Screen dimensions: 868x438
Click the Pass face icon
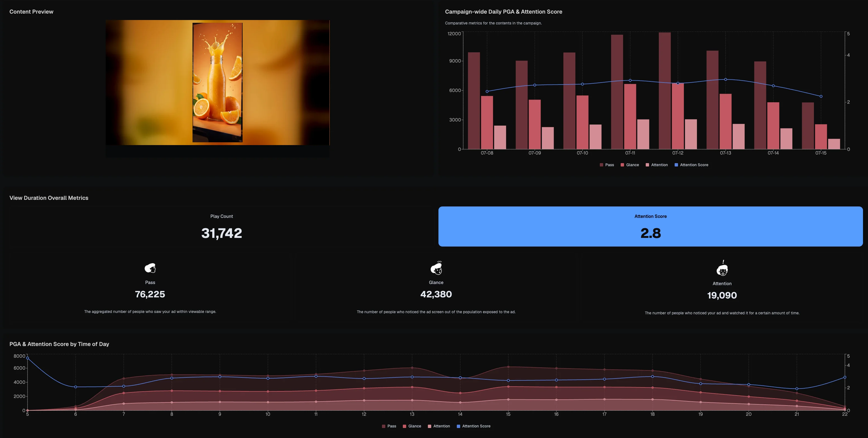[150, 268]
